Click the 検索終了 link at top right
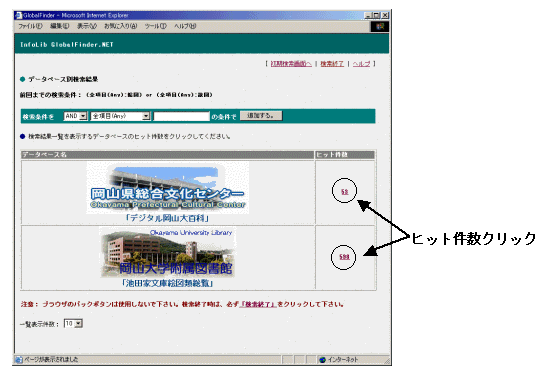This screenshot has width=550, height=377. [x=332, y=64]
